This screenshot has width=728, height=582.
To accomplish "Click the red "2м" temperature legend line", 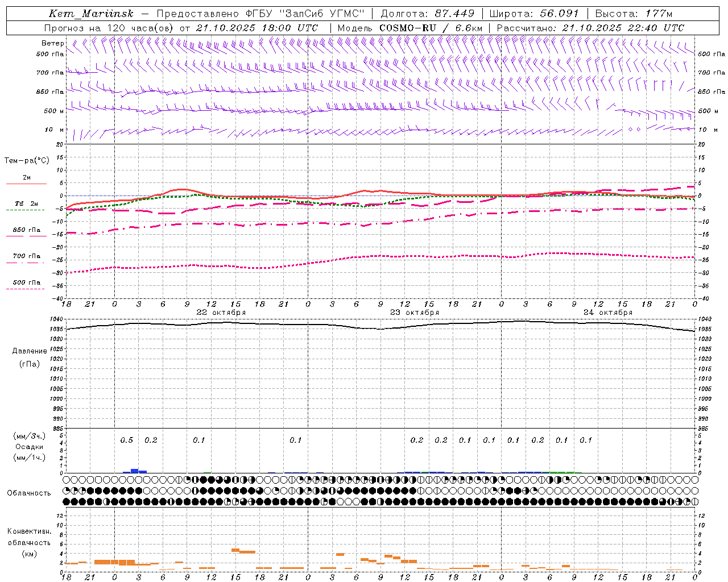I will 26,184.
